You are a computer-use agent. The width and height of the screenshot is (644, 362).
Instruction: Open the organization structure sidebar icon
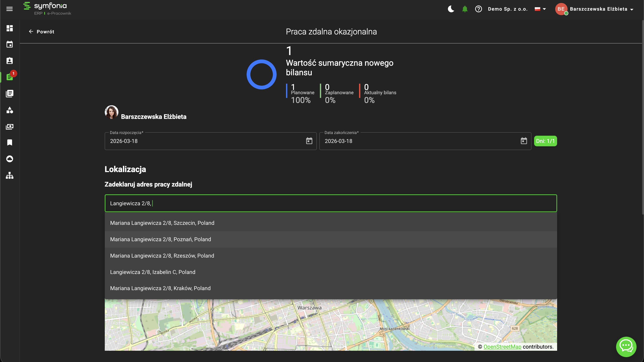pyautogui.click(x=10, y=175)
